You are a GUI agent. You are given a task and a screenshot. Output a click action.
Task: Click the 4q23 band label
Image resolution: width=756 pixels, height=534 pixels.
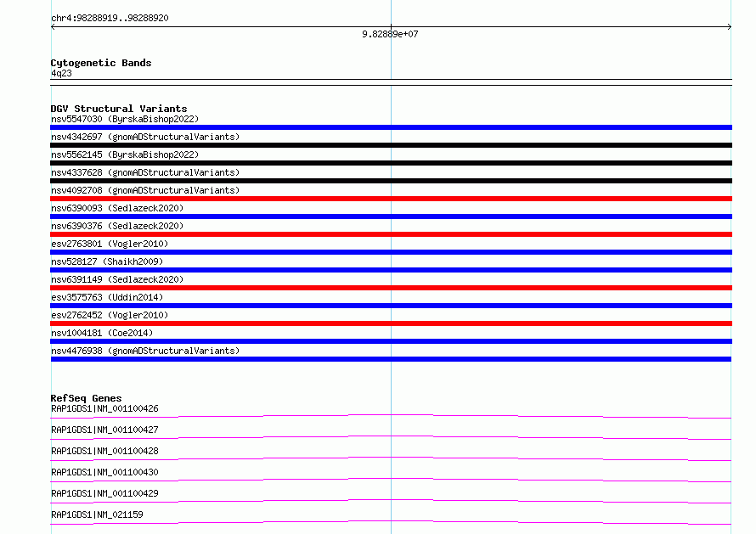pyautogui.click(x=61, y=73)
